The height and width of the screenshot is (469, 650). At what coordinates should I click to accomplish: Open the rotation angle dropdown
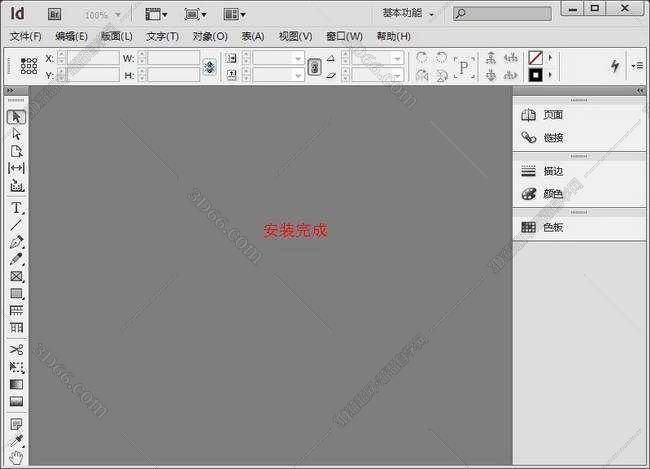pos(397,58)
